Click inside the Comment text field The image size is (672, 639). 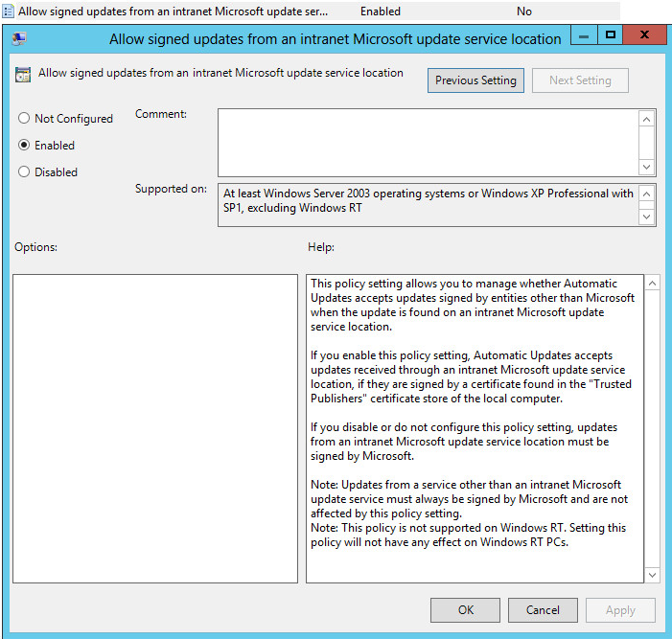(427, 142)
